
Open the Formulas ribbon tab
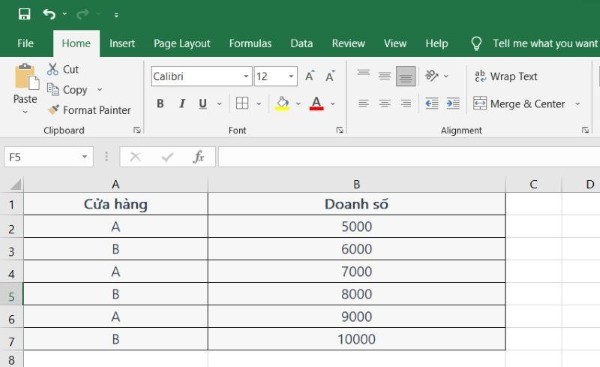(x=250, y=43)
